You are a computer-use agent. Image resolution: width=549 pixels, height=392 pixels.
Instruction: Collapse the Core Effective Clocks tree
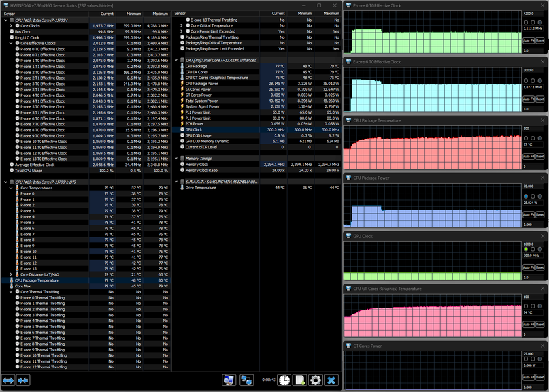11,43
